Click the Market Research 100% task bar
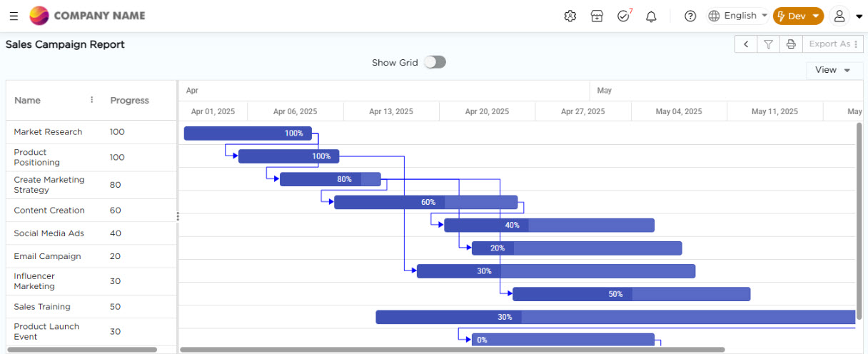The image size is (868, 354). tap(248, 133)
